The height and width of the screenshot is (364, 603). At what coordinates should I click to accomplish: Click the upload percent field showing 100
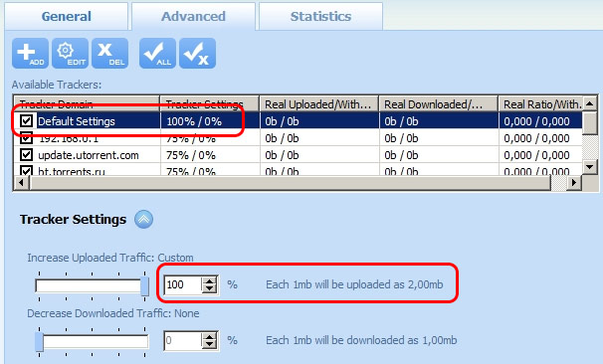point(183,284)
